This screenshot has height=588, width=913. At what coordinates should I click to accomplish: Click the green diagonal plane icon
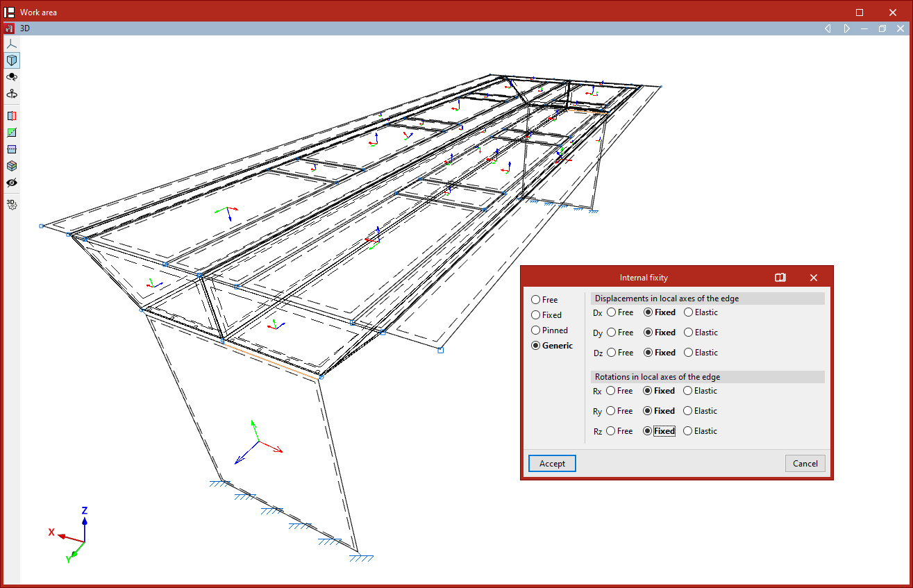coord(12,133)
